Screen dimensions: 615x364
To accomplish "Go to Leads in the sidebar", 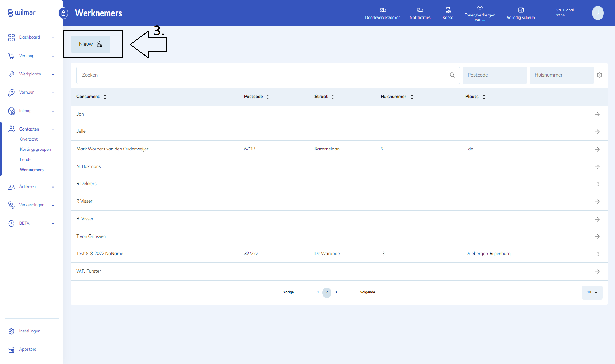I will 25,159.
